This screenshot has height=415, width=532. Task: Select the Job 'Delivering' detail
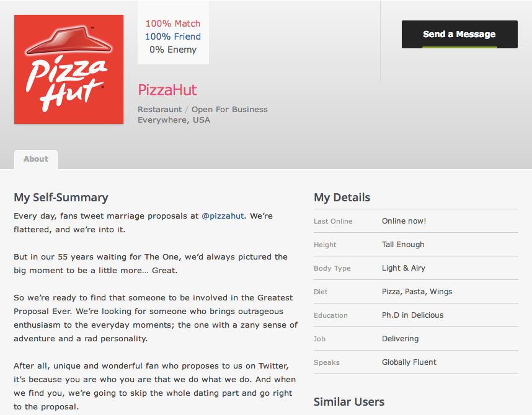click(x=416, y=339)
